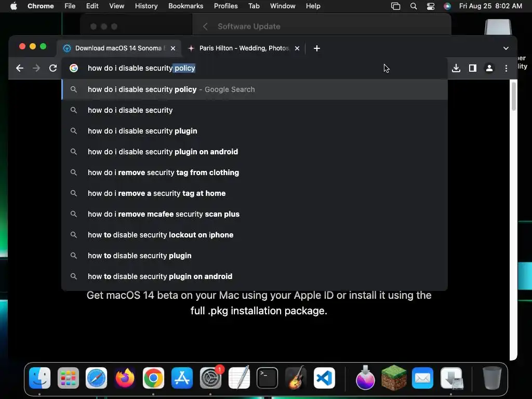The height and width of the screenshot is (399, 532).
Task: Click the Siri icon in menu bar
Action: (447, 6)
